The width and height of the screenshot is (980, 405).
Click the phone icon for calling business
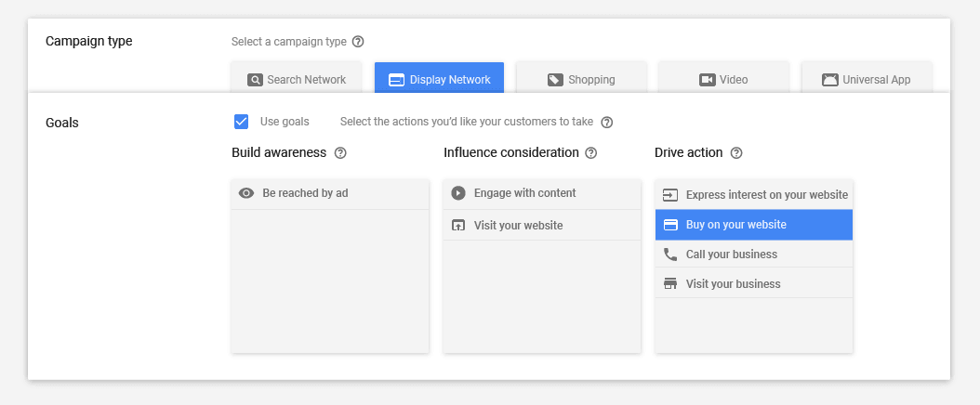[670, 255]
